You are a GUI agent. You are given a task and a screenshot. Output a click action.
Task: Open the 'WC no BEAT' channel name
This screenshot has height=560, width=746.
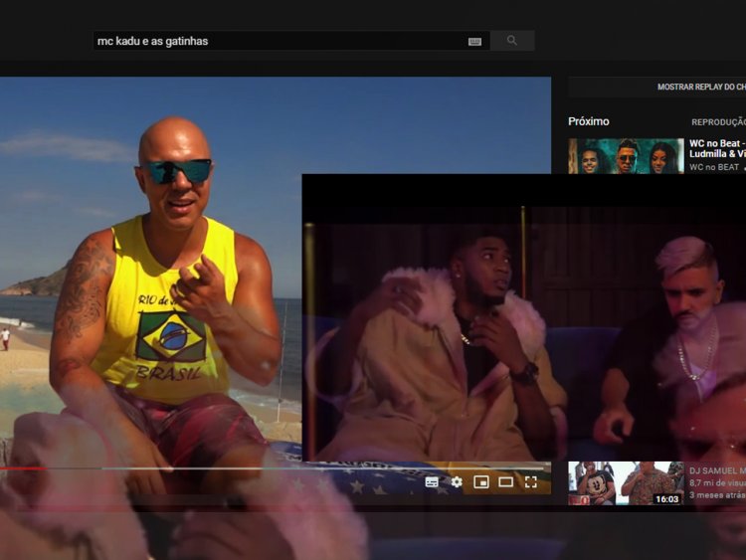(714, 167)
